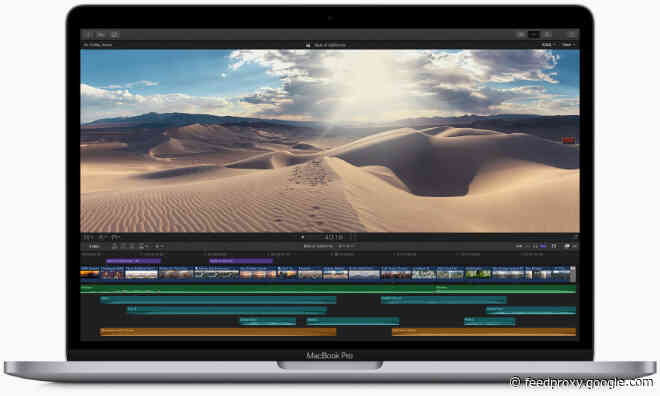Select the second purple title clip
This screenshot has height=396, width=660.
241,261
